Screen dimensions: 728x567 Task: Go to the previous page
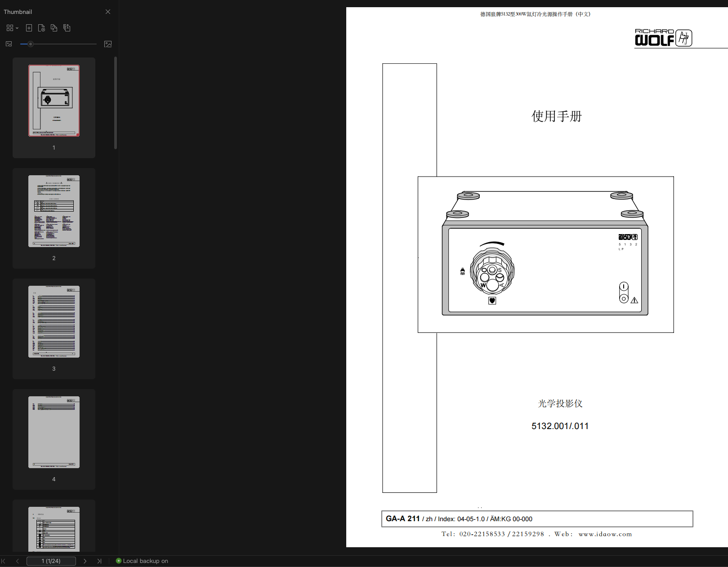pyautogui.click(x=18, y=561)
